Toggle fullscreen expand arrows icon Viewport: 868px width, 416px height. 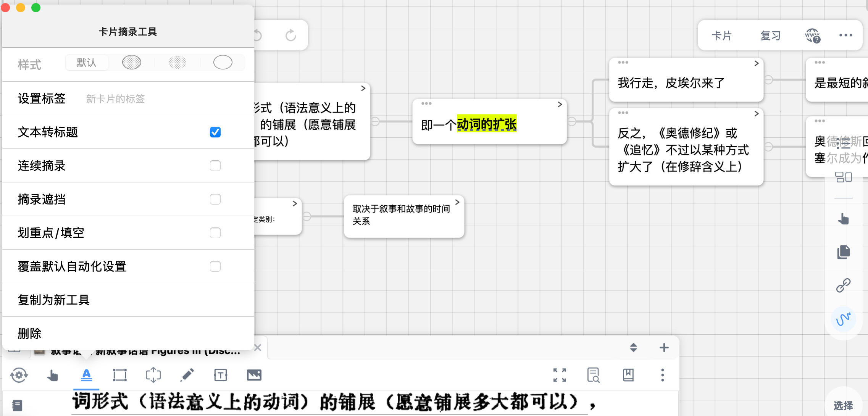coord(560,375)
